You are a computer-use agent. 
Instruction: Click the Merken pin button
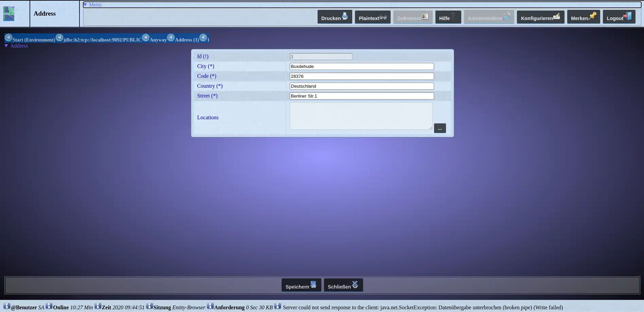pyautogui.click(x=583, y=17)
